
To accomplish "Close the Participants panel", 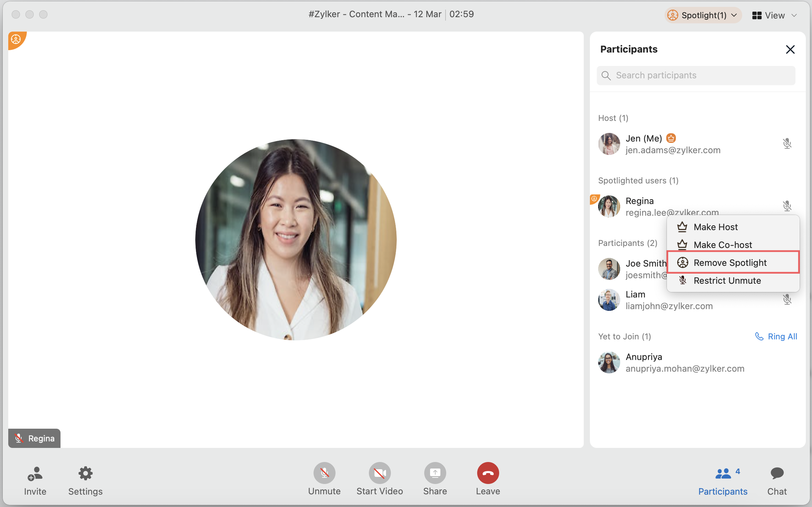I will click(x=790, y=49).
